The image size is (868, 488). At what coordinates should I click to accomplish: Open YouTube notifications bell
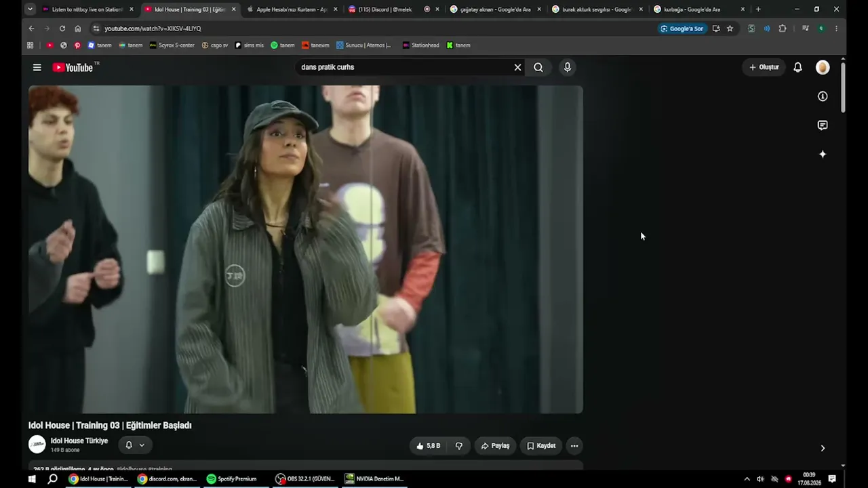coord(797,67)
